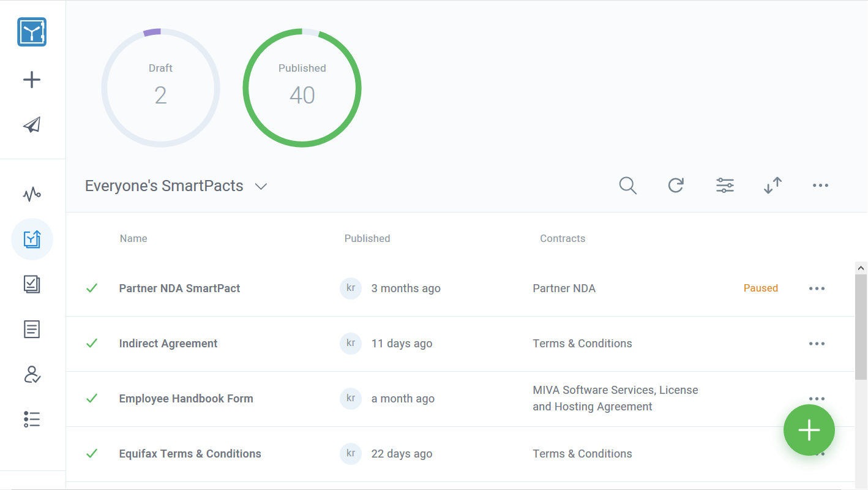Click checkmark beside Partner NDA SmartPact

click(x=92, y=288)
